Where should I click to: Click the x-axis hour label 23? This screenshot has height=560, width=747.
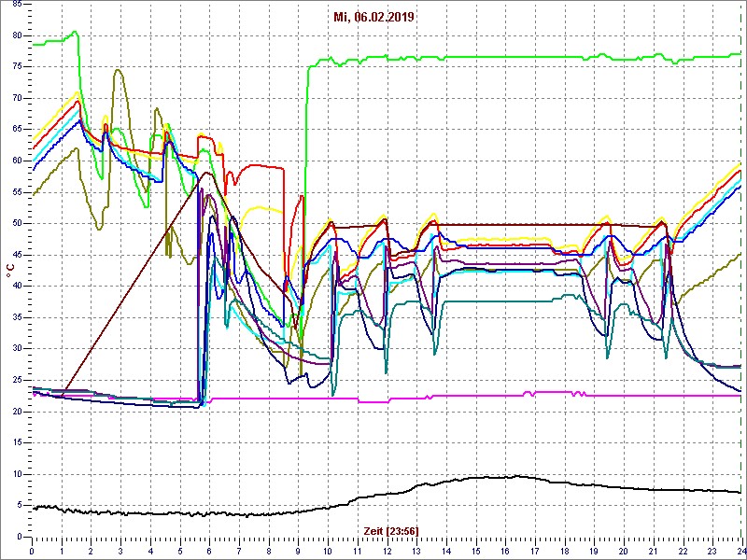point(712,550)
